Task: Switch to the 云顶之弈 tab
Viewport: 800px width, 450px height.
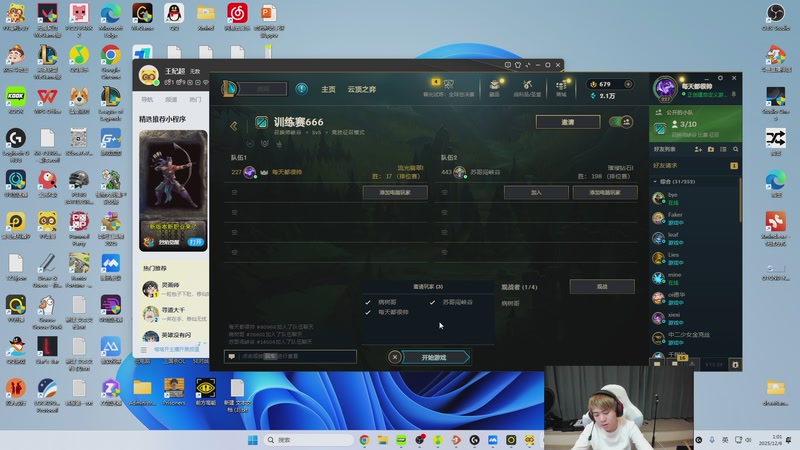Action: coord(362,89)
